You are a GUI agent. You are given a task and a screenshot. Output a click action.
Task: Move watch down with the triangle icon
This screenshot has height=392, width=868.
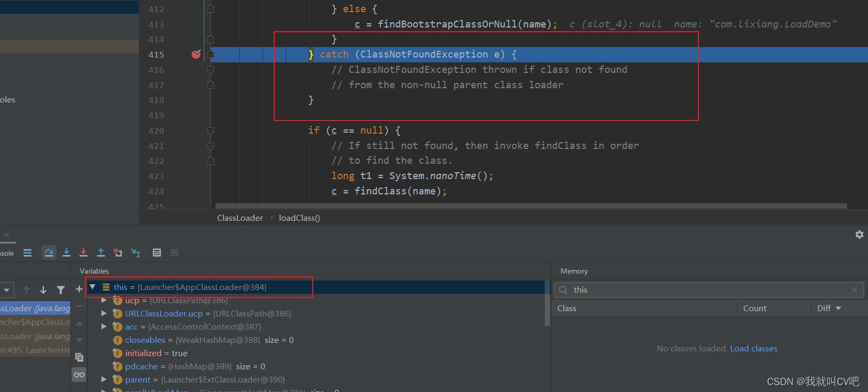click(x=79, y=340)
